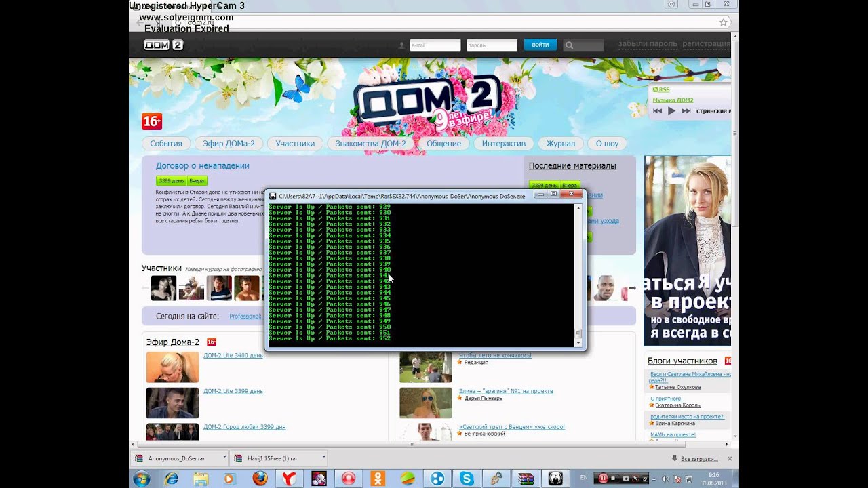Viewport: 868px width, 488px height.
Task: Click the page horizontal scrollbar
Action: [431, 445]
